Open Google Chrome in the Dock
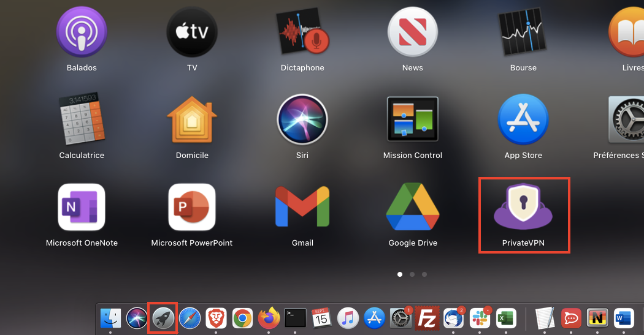Viewport: 644px width, 335px height. click(x=242, y=318)
